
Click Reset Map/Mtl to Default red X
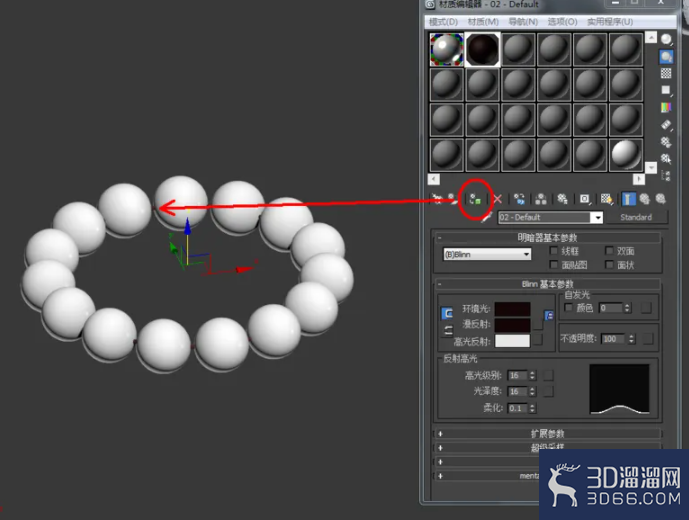coord(497,199)
